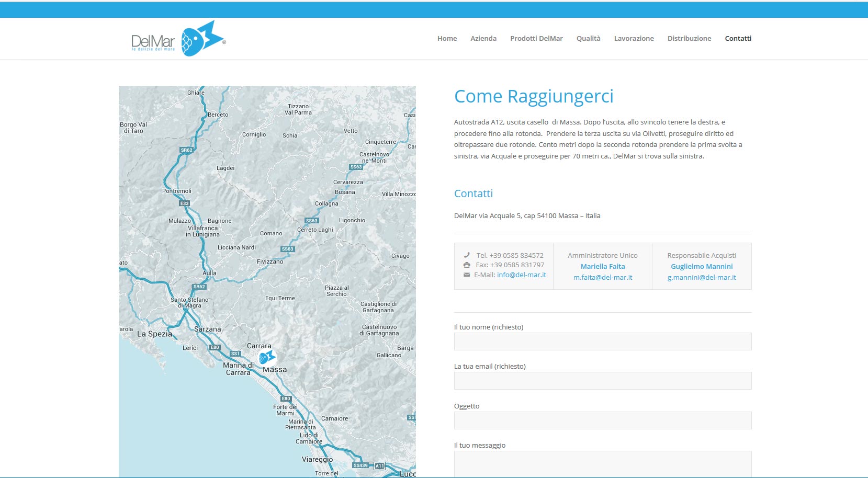Click the Borgo Val di Taro label
The width and height of the screenshot is (868, 478).
coord(133,128)
